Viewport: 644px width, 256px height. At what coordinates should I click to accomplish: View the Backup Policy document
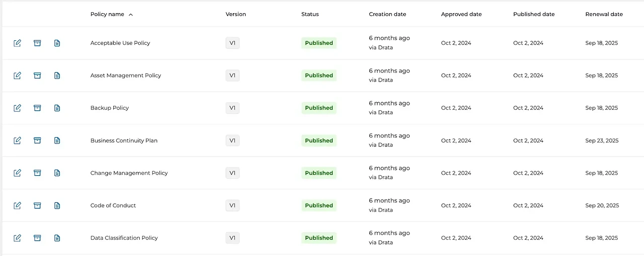pyautogui.click(x=57, y=108)
